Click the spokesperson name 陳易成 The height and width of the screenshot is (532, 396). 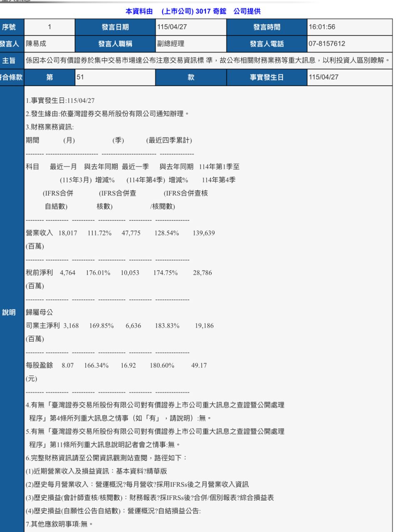pos(36,44)
